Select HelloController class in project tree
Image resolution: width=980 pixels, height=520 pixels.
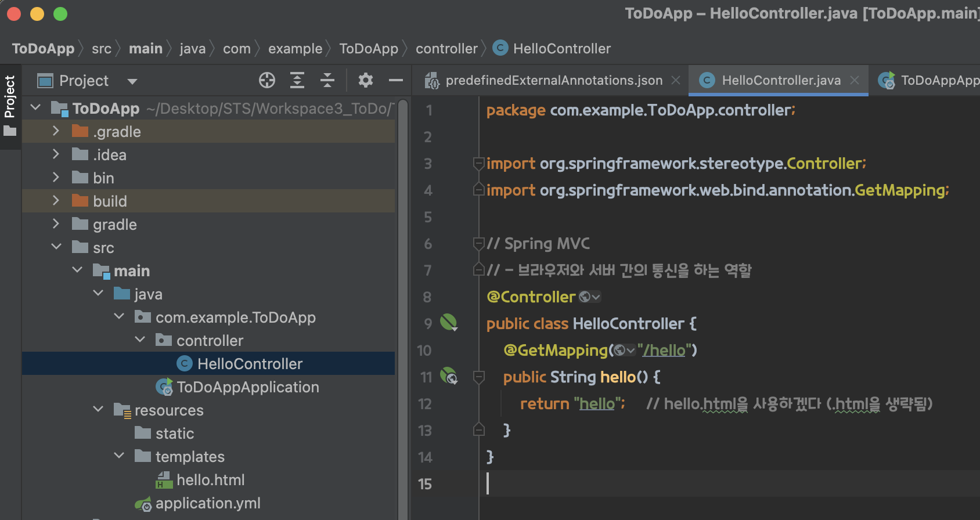point(208,363)
